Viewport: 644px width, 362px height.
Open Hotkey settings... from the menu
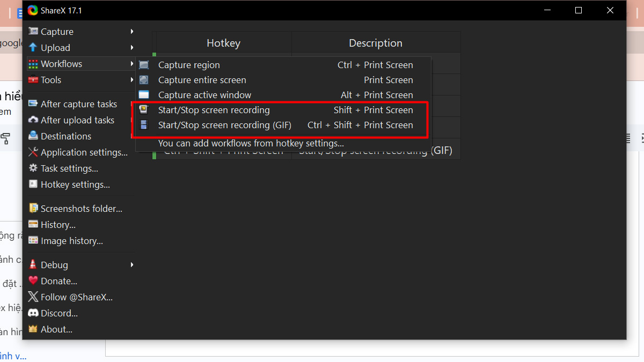(81, 184)
